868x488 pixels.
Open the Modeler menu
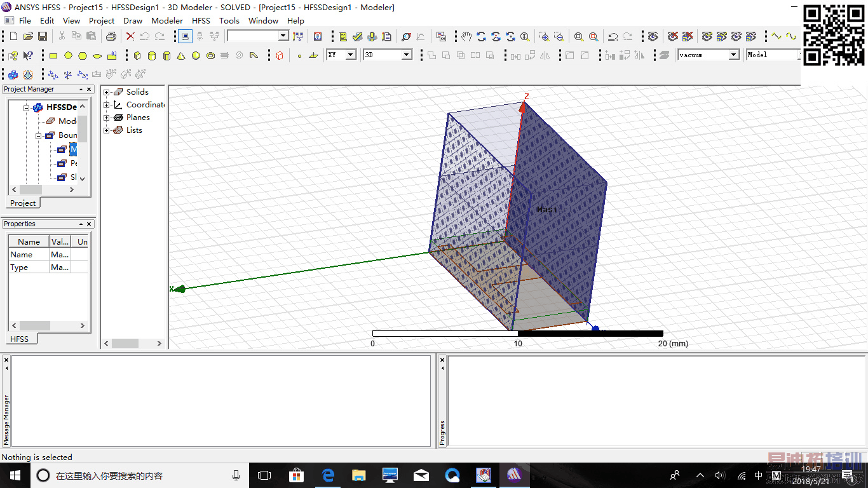point(167,20)
